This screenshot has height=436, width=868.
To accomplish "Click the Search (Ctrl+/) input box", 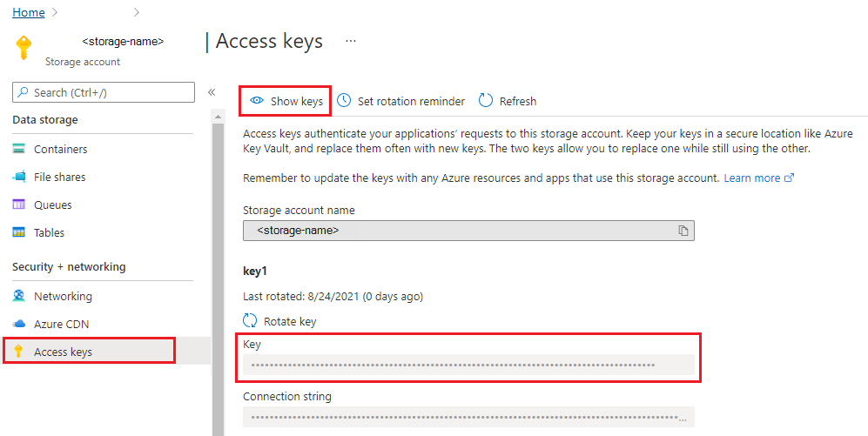I will 104,92.
